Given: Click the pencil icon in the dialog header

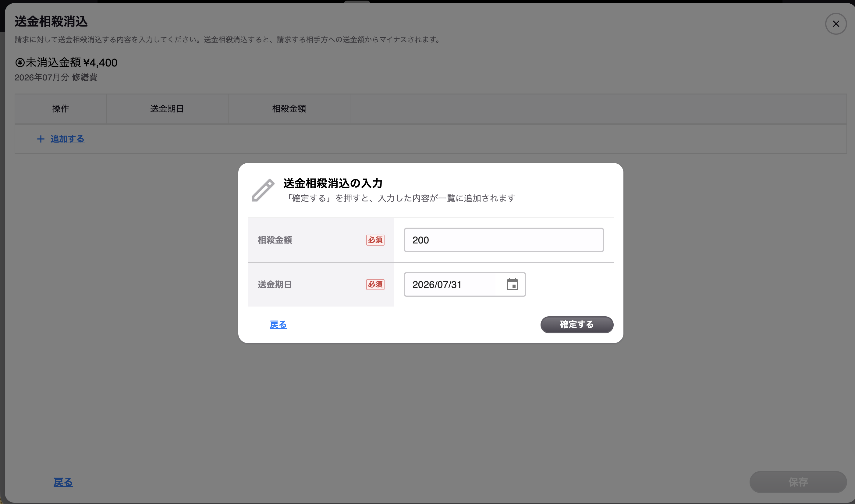Looking at the screenshot, I should coord(263,190).
